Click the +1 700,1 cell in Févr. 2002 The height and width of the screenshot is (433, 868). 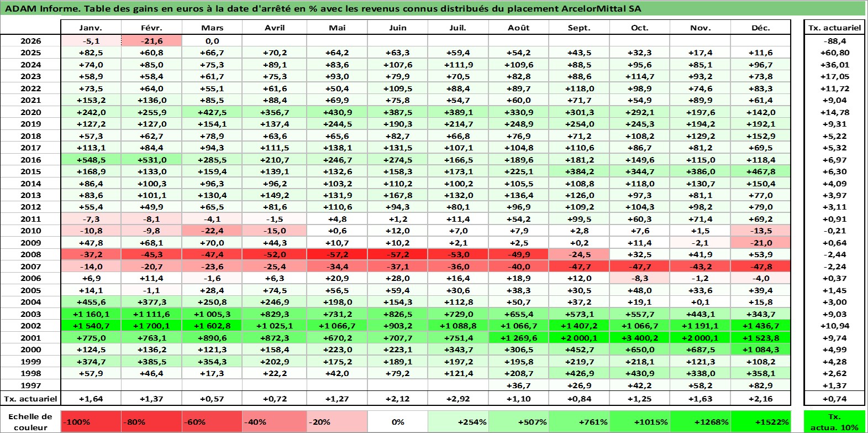pos(151,326)
